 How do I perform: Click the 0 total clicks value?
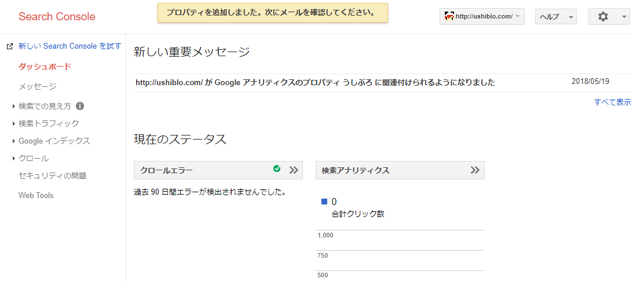[334, 202]
